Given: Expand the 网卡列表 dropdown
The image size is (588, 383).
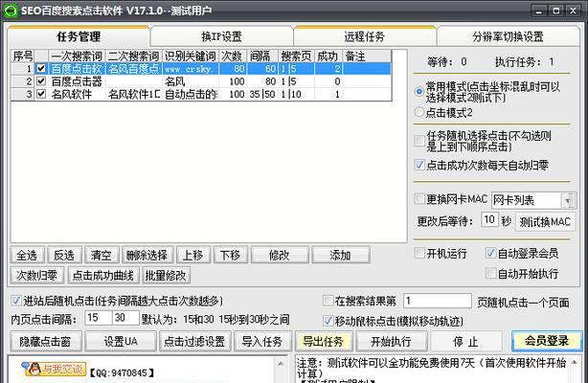Looking at the screenshot, I should 568,201.
